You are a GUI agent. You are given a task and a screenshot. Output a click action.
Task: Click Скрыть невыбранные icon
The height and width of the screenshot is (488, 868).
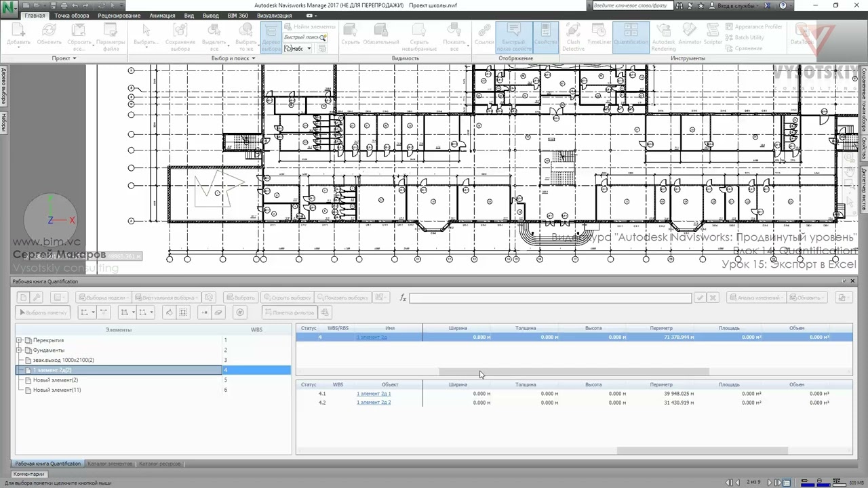[419, 36]
